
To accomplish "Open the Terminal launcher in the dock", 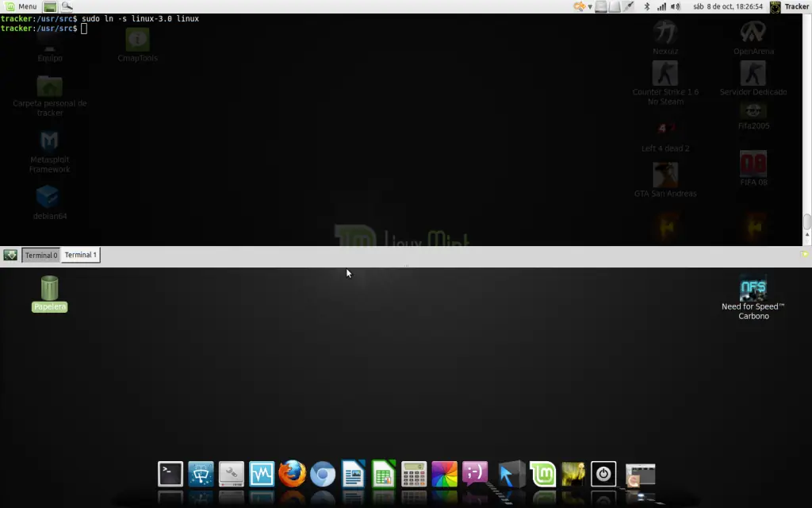I will [x=170, y=474].
